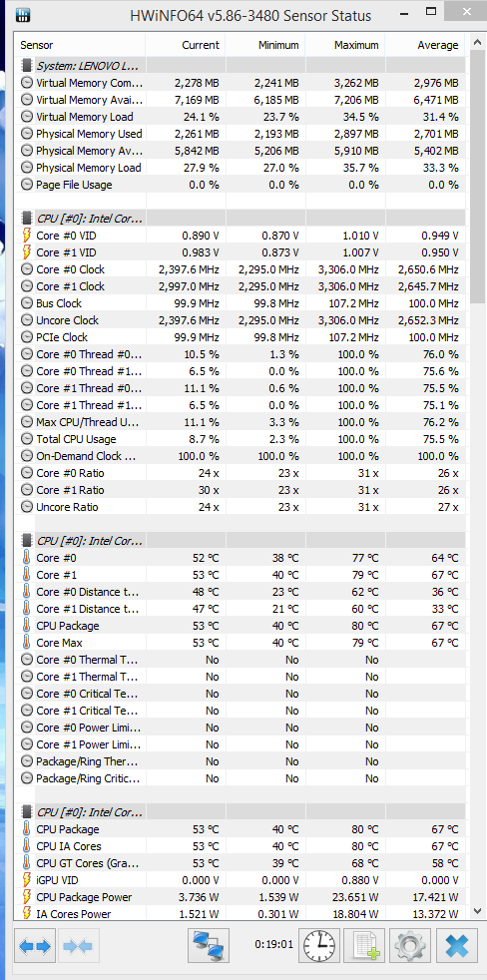Open sensor settings gear icon
Image resolution: width=487 pixels, height=980 pixels.
(411, 946)
